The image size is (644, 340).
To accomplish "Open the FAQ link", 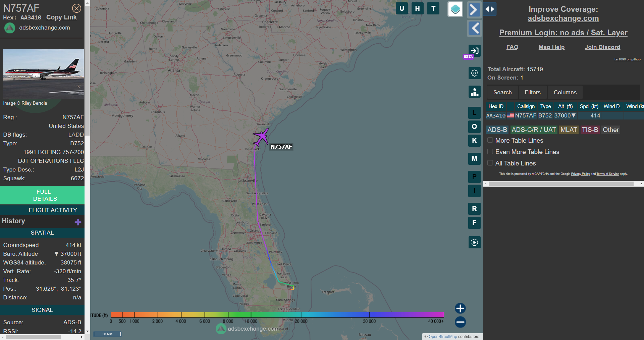I will [x=512, y=47].
